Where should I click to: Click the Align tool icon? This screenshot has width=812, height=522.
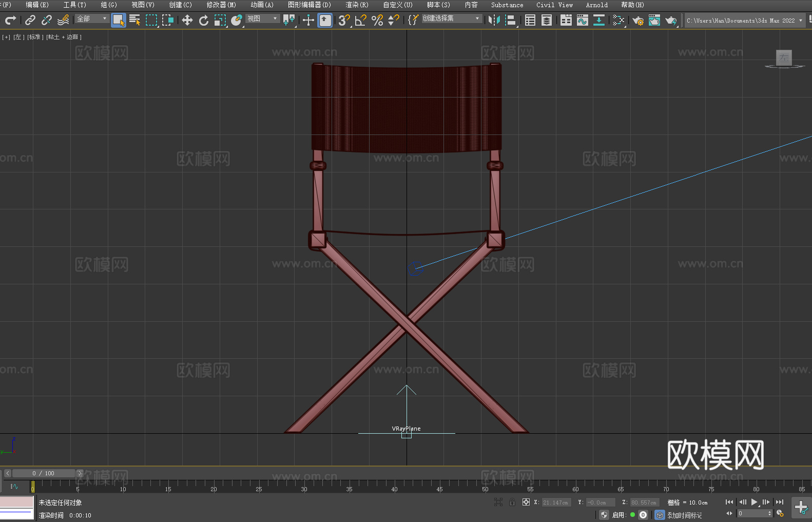(x=511, y=20)
